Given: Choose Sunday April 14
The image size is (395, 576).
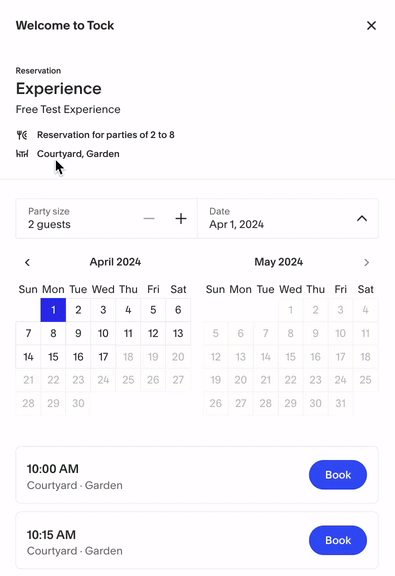Looking at the screenshot, I should coord(28,357).
